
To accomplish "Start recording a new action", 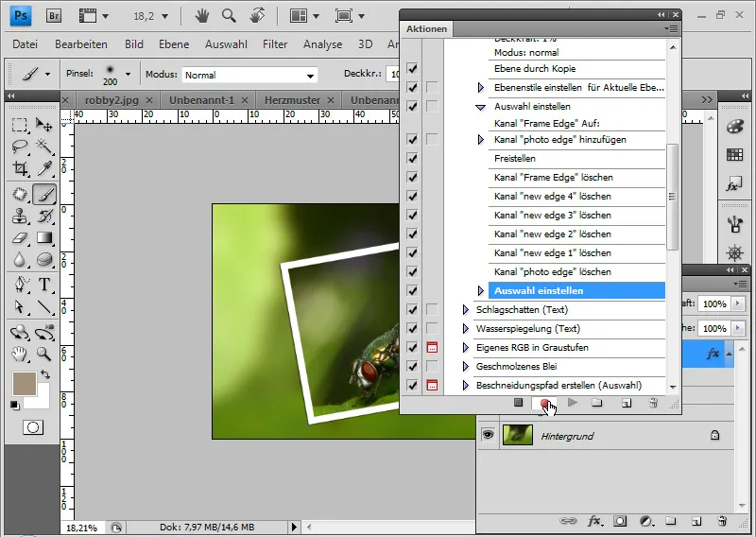I will click(x=544, y=403).
